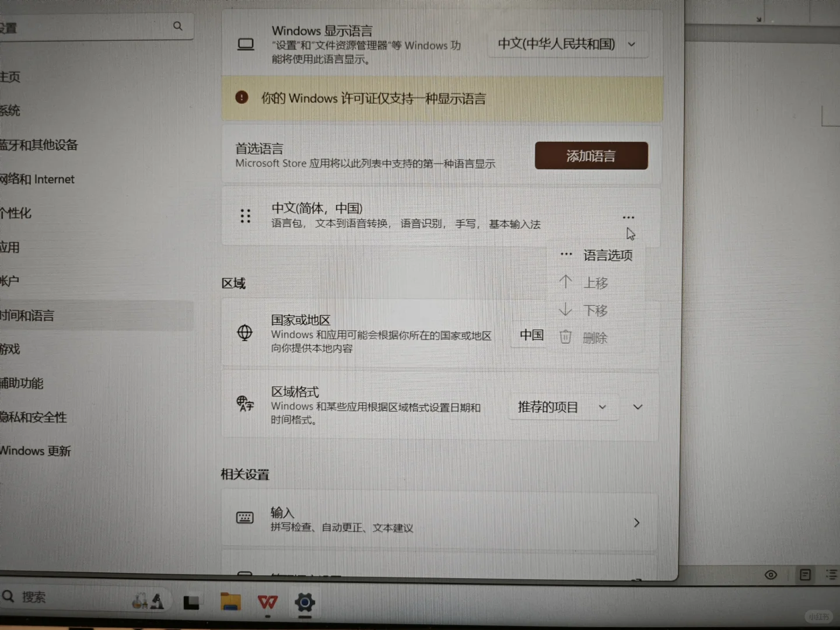Open WPS Office from the taskbar
This screenshot has width=840, height=630.
[268, 602]
